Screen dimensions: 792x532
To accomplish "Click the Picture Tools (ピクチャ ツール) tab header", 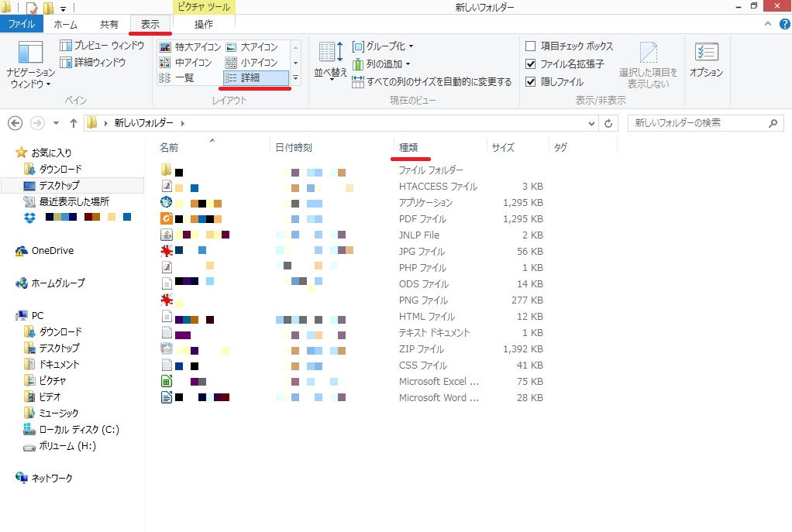I will pyautogui.click(x=204, y=7).
